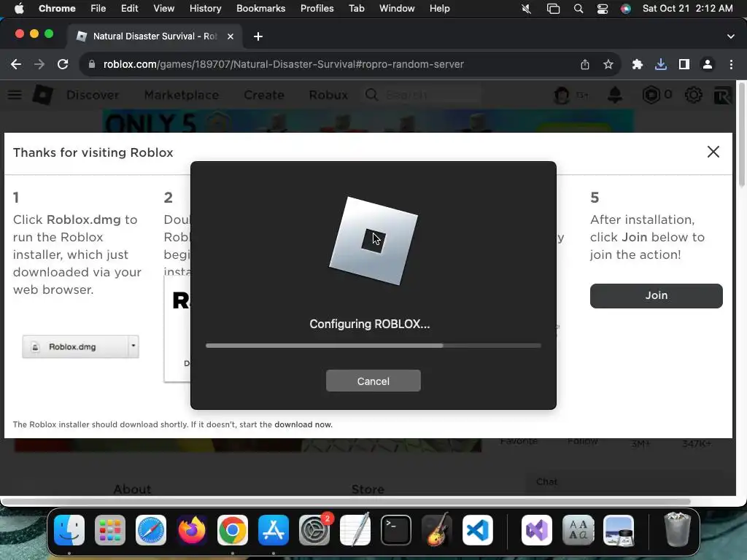Click the browser back arrow
This screenshot has width=747, height=560.
[16, 64]
